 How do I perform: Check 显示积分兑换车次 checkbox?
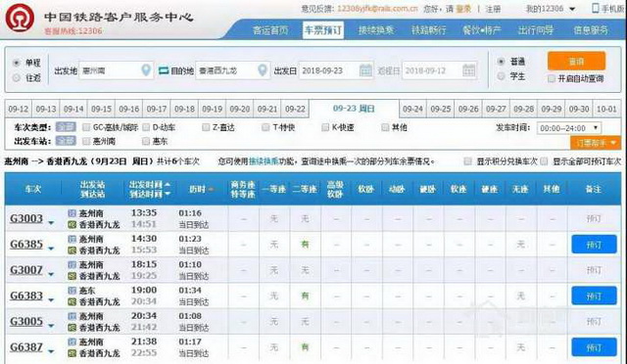467,161
